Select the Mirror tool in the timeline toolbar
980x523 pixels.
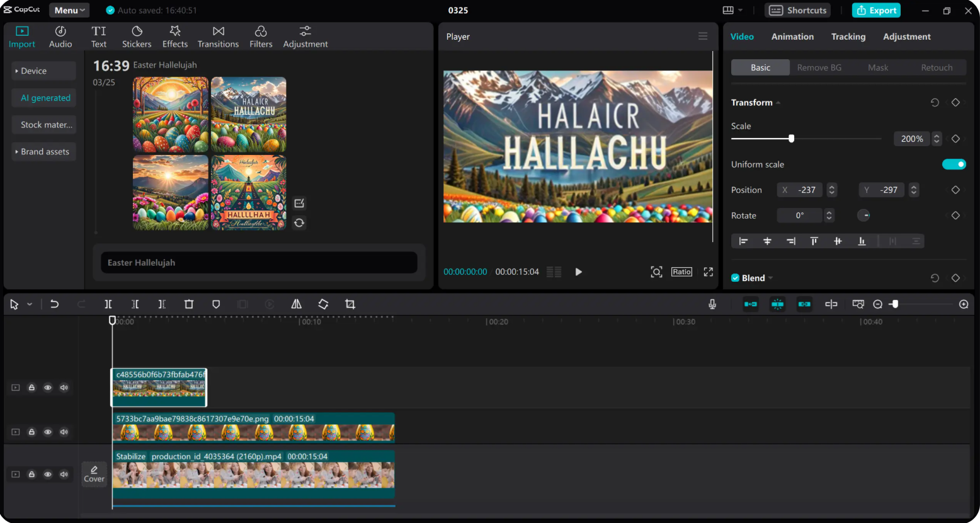click(296, 304)
